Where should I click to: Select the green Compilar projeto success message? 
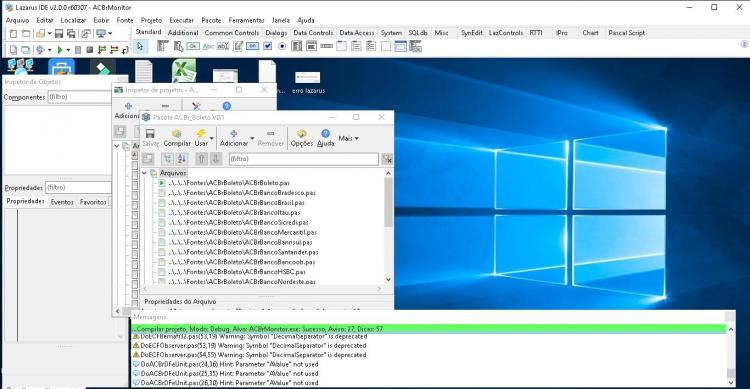click(429, 329)
